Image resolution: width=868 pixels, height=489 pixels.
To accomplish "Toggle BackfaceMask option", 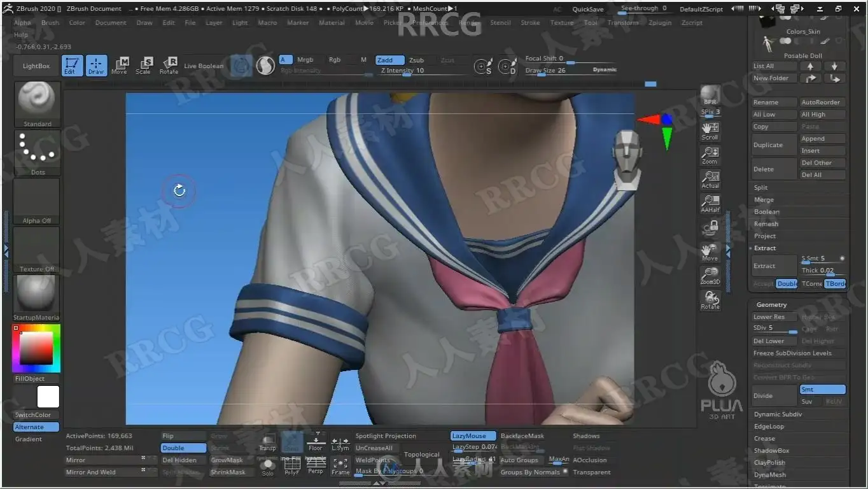I will 522,436.
